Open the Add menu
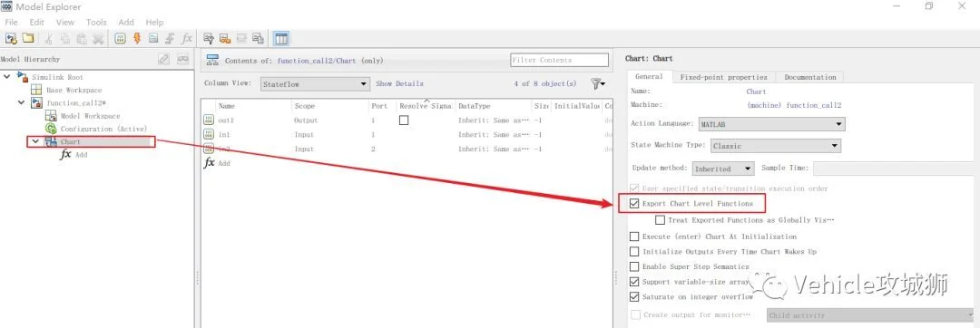 125,22
